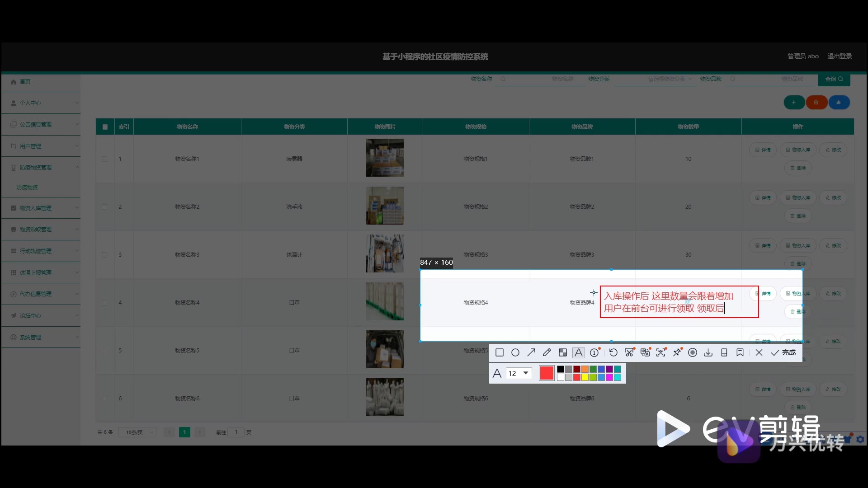
Task: Check the row checkbox for 物资名称5
Action: tap(104, 351)
